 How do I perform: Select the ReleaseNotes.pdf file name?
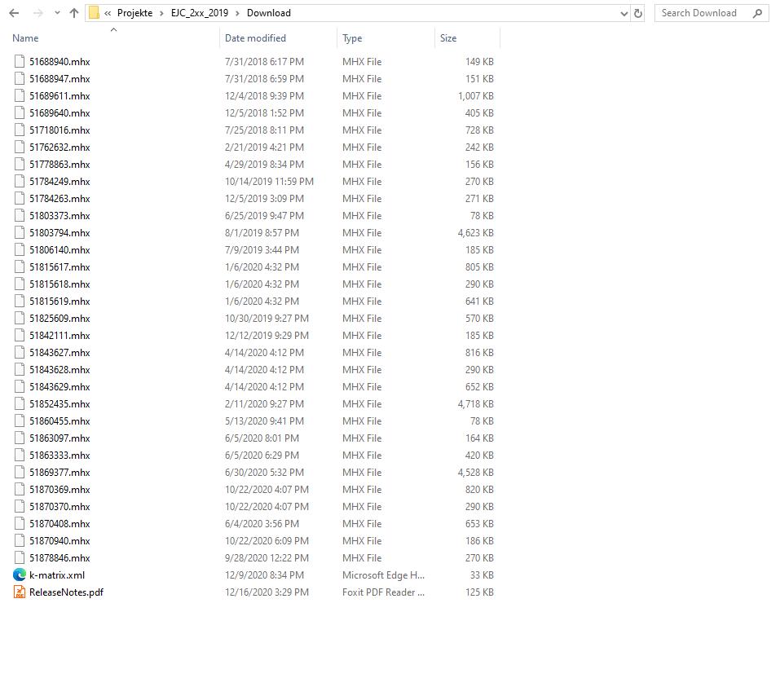(x=67, y=592)
